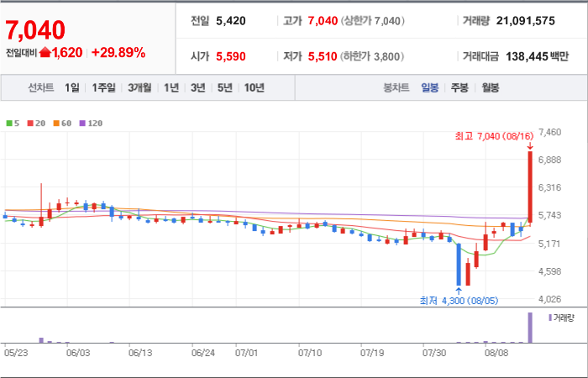This screenshot has width=588, height=378.
Task: Click the 4,026 price axis label
Action: click(549, 299)
